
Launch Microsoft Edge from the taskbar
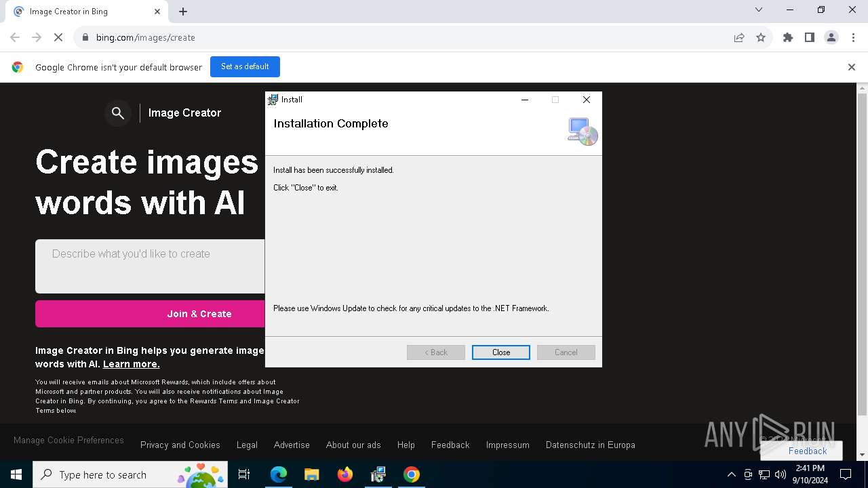click(x=279, y=474)
